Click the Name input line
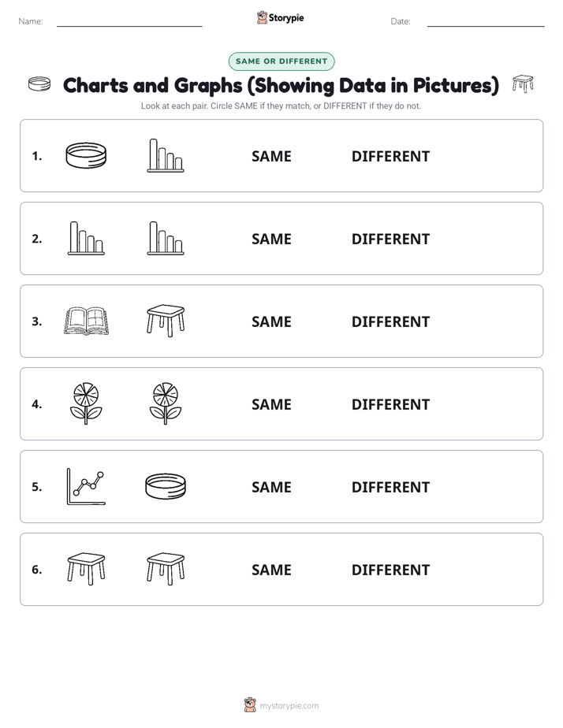The image size is (563, 728). tap(129, 22)
